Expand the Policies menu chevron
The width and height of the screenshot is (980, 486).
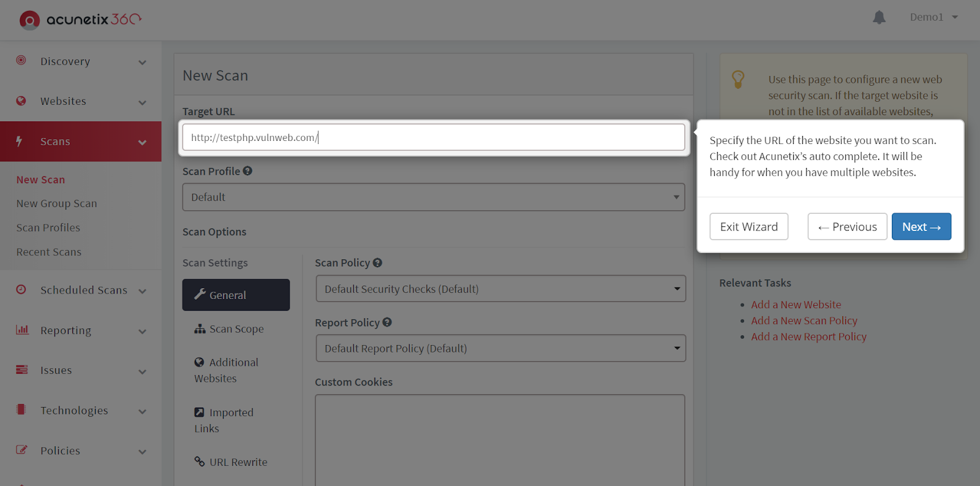point(142,452)
